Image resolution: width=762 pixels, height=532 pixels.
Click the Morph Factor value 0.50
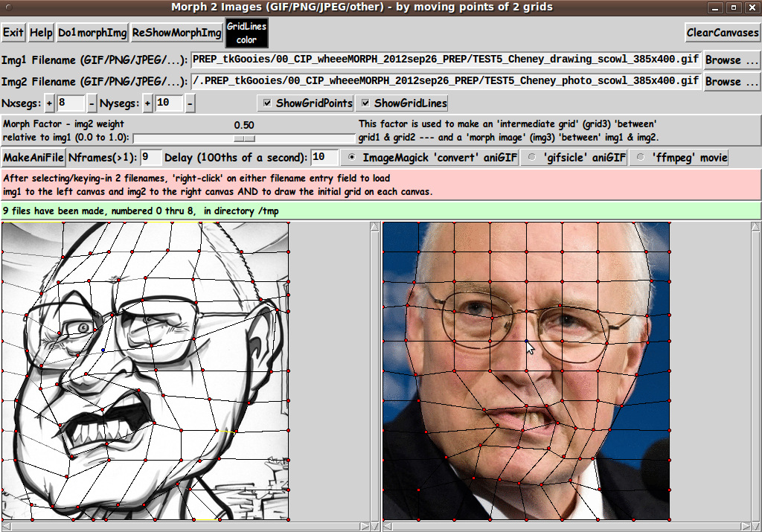[x=244, y=125]
